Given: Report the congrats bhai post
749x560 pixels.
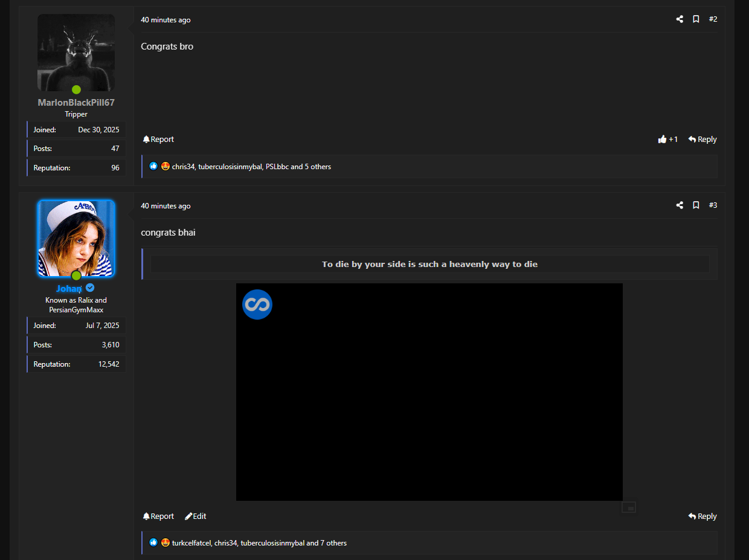Looking at the screenshot, I should 158,517.
